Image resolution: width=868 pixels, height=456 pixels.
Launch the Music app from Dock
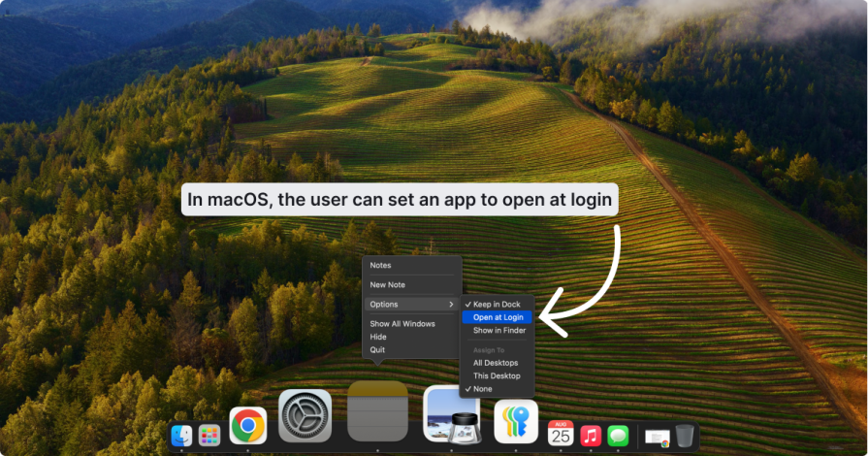click(x=591, y=436)
